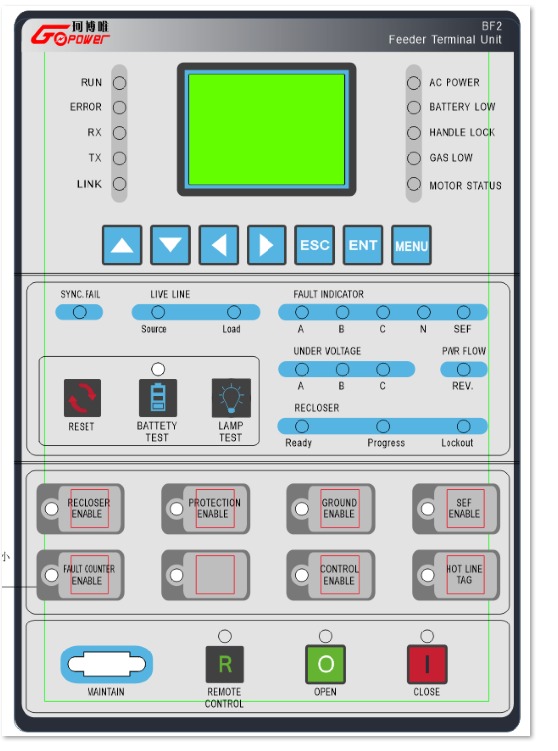The image size is (558, 751).
Task: Tap the left arrow navigation key
Action: (219, 245)
